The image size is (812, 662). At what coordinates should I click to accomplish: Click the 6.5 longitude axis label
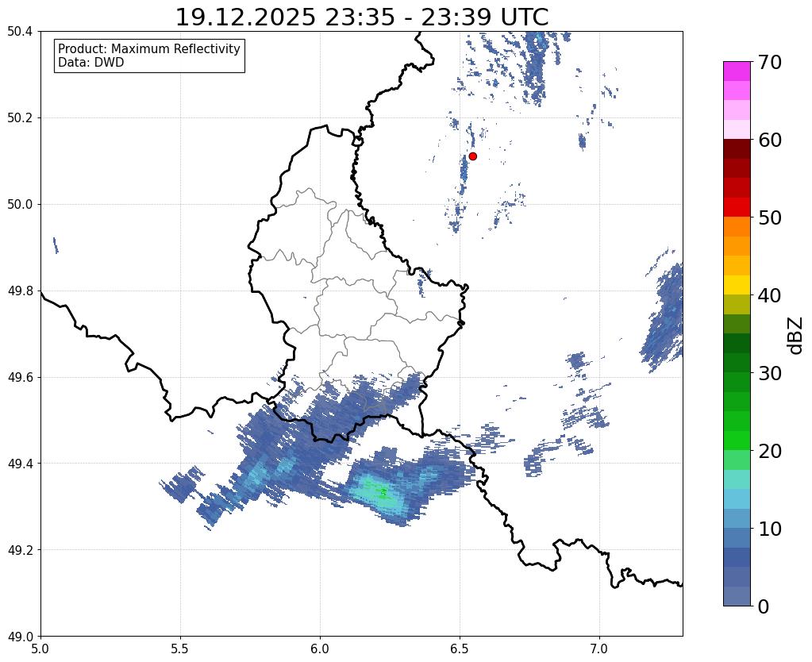460,649
